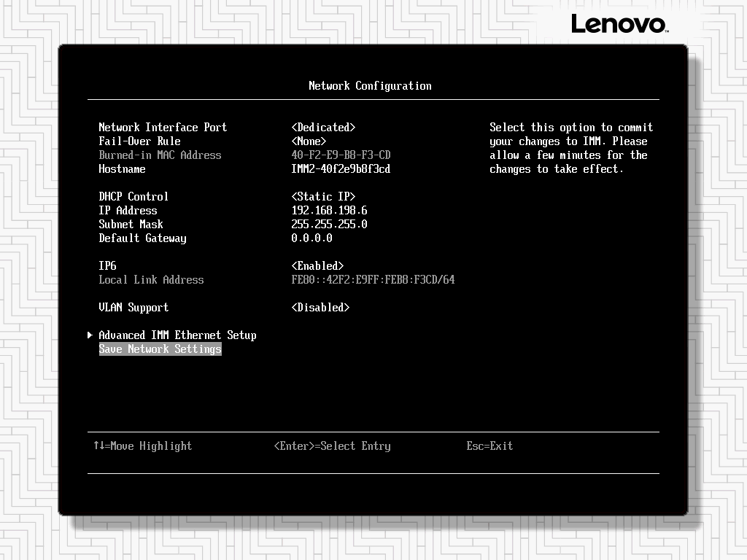The width and height of the screenshot is (747, 560).
Task: Select the IP Address 192.168.198.6 field
Action: click(329, 211)
